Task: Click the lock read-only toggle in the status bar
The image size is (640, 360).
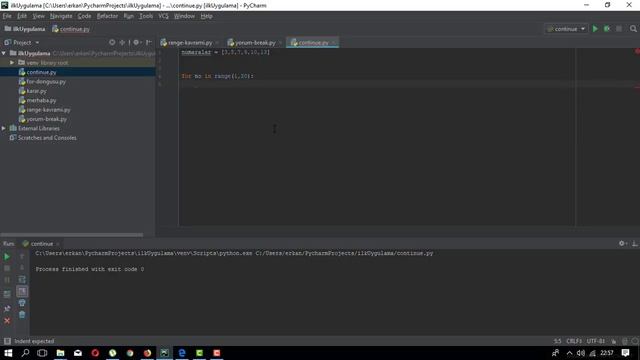Action: (614, 341)
